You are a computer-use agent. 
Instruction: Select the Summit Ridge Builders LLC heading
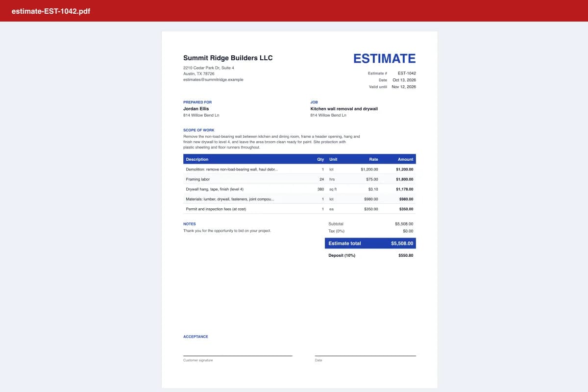pyautogui.click(x=228, y=58)
